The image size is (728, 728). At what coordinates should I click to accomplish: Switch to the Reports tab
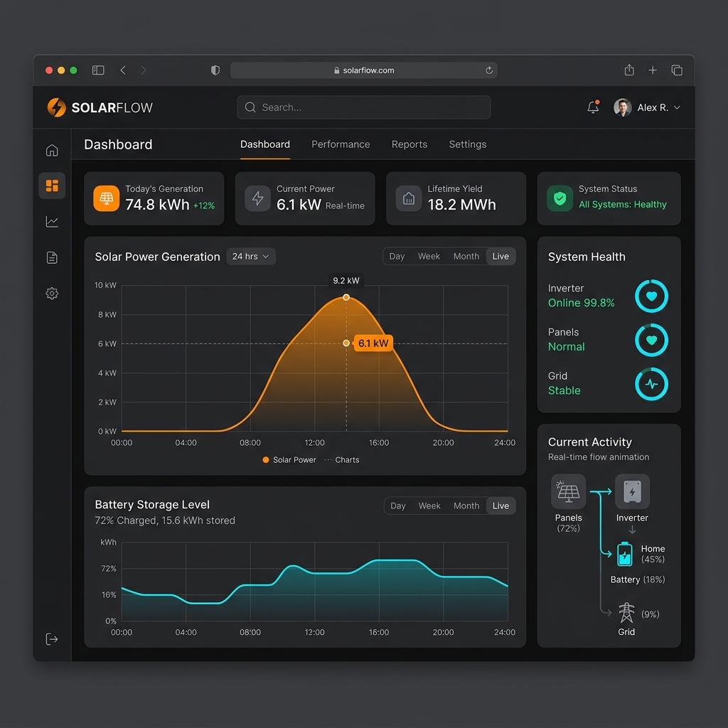409,144
